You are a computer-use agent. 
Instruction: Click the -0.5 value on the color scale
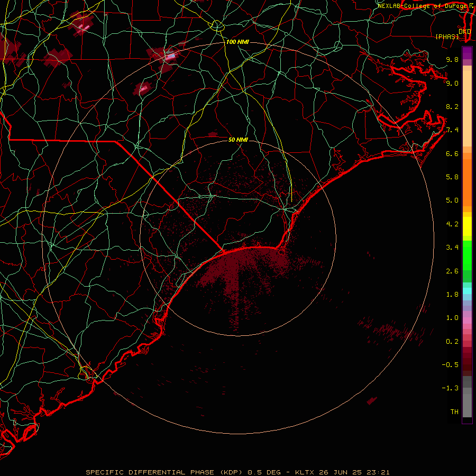point(450,365)
